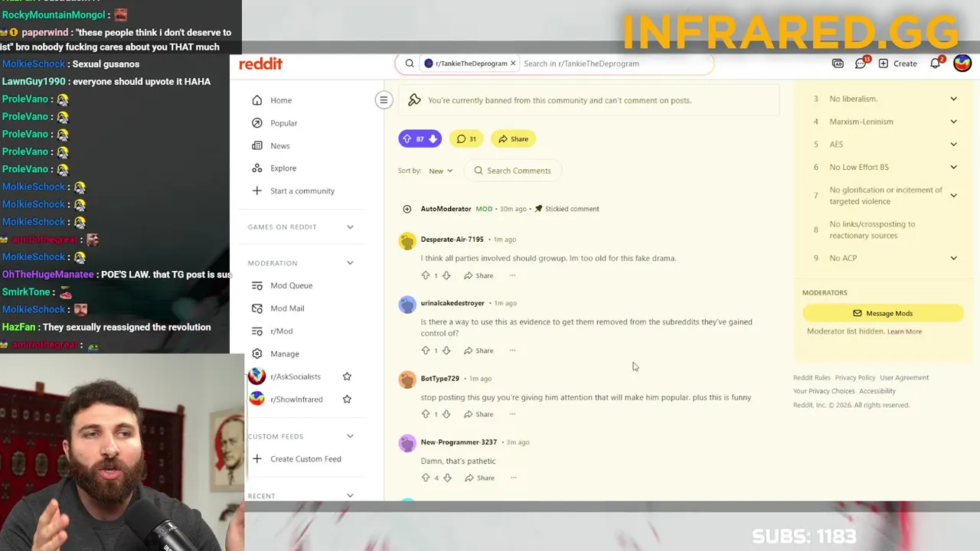Viewport: 980px width, 551px height.
Task: Open Sort by New dropdown
Action: click(x=440, y=171)
